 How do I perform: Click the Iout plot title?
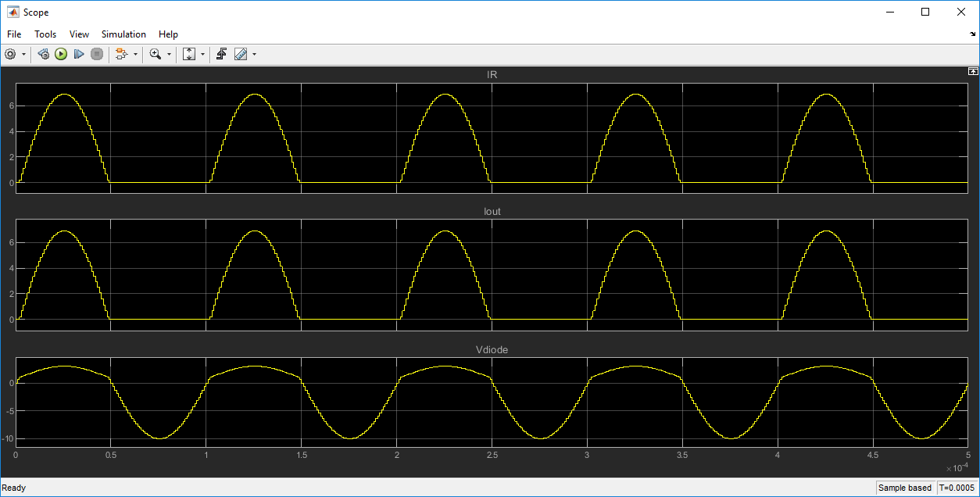click(492, 212)
